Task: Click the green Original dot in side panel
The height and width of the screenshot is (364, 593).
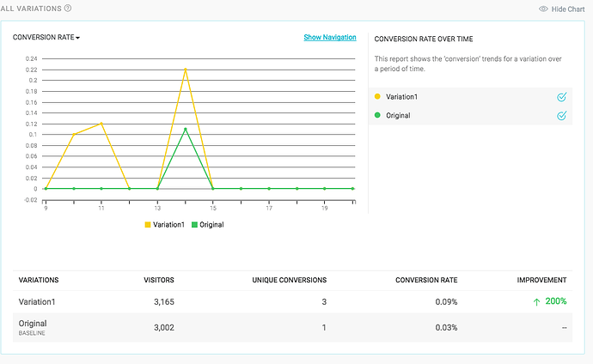Action: tap(377, 115)
